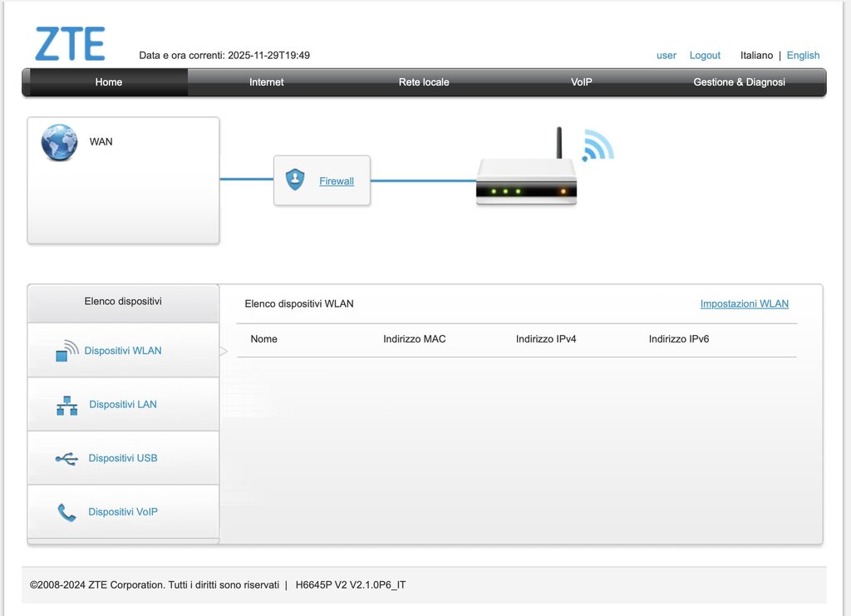Click the Dispositivi LAN network icon
The width and height of the screenshot is (851, 616).
tap(66, 405)
